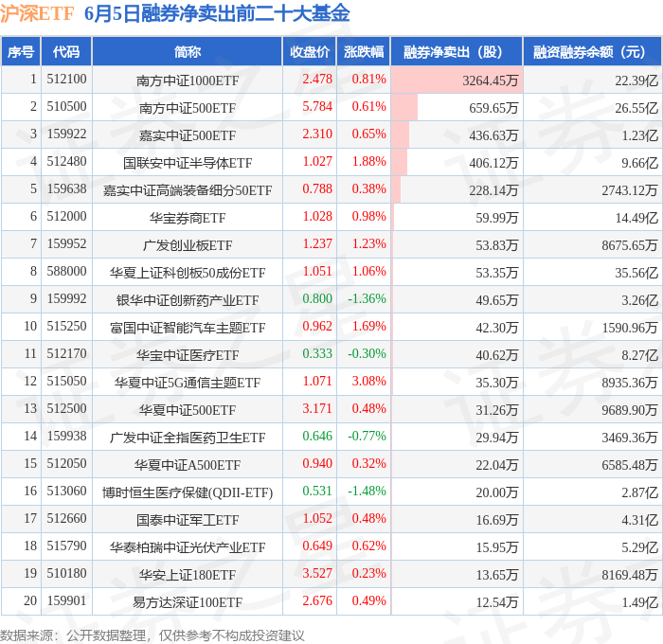Click the 序号 column header

21,51
